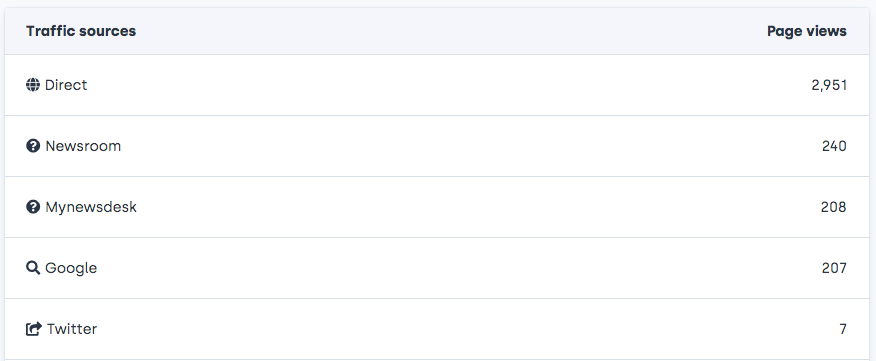Screen dimensions: 876x361
Task: Click the question mark icon next to Mynewsdesk
Action: (x=33, y=207)
